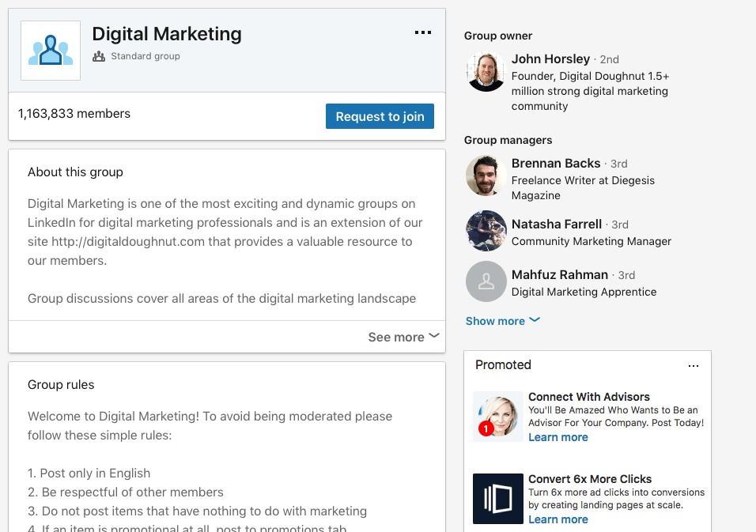The height and width of the screenshot is (532, 756).
Task: Open John Horsley's profile photo
Action: (x=486, y=71)
